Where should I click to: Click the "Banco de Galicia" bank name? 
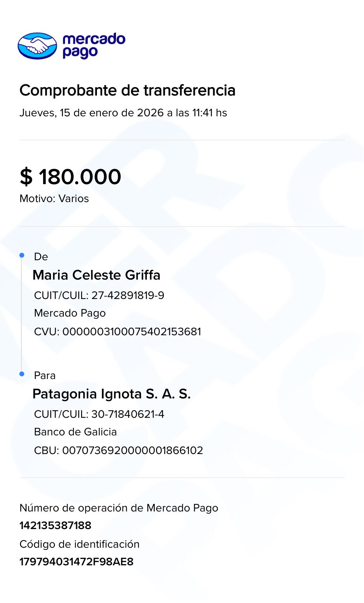tap(75, 432)
